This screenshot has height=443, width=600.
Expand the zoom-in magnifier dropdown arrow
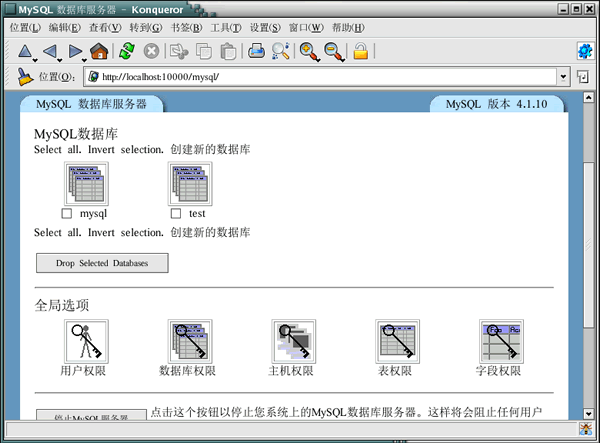tap(318, 60)
